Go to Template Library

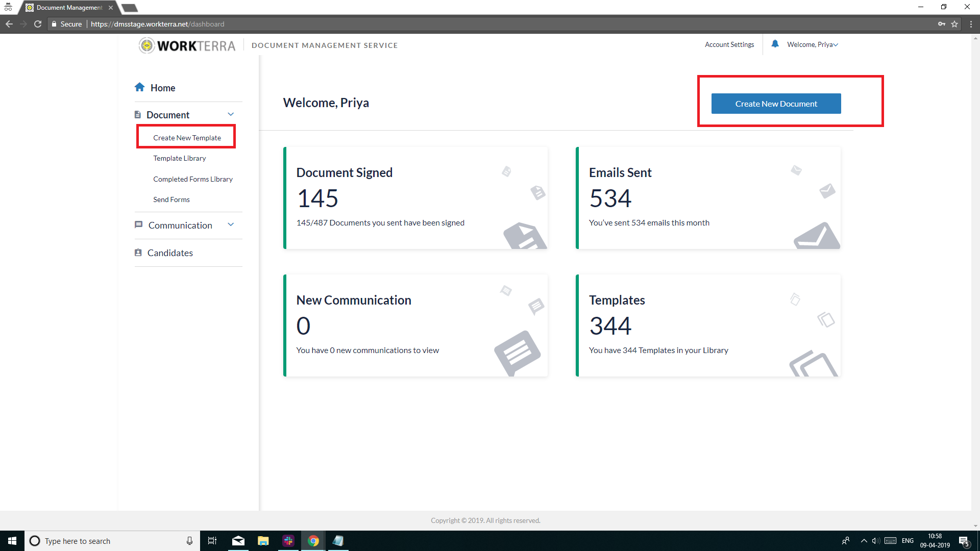point(180,158)
